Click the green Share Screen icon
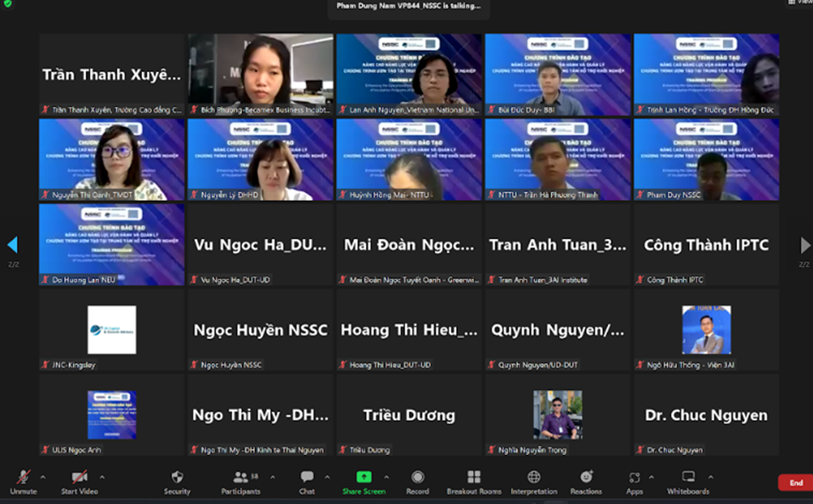This screenshot has height=504, width=813. 364,477
